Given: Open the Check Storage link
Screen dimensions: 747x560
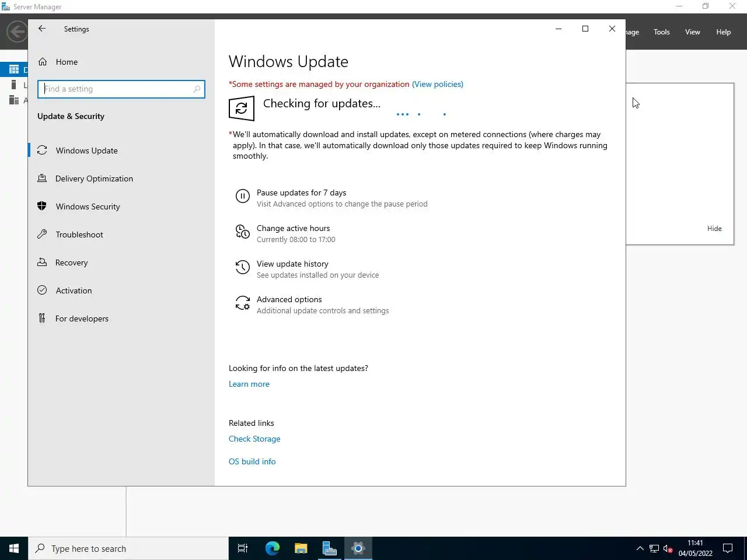Looking at the screenshot, I should [254, 439].
